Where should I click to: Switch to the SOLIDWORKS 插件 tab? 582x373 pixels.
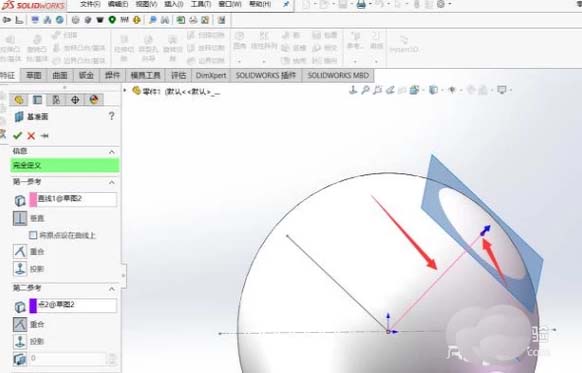coord(266,75)
